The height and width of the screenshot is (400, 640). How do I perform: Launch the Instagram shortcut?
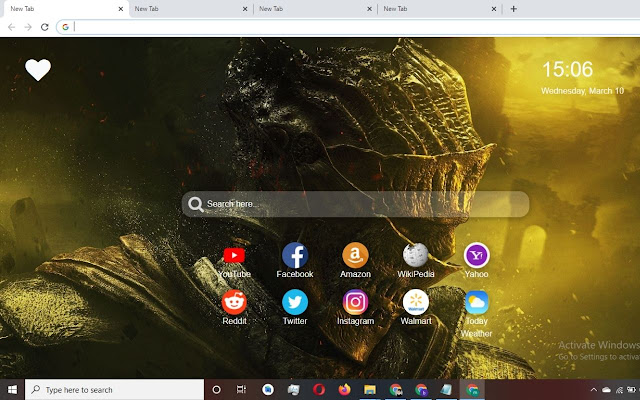pos(355,302)
